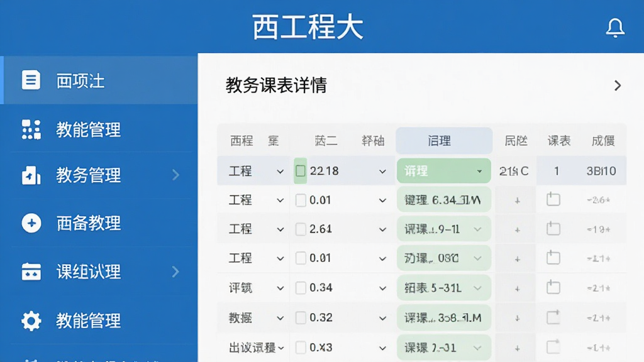The height and width of the screenshot is (362, 644).
Task: Click the calendar icon beside 课组试理
Action: click(31, 271)
